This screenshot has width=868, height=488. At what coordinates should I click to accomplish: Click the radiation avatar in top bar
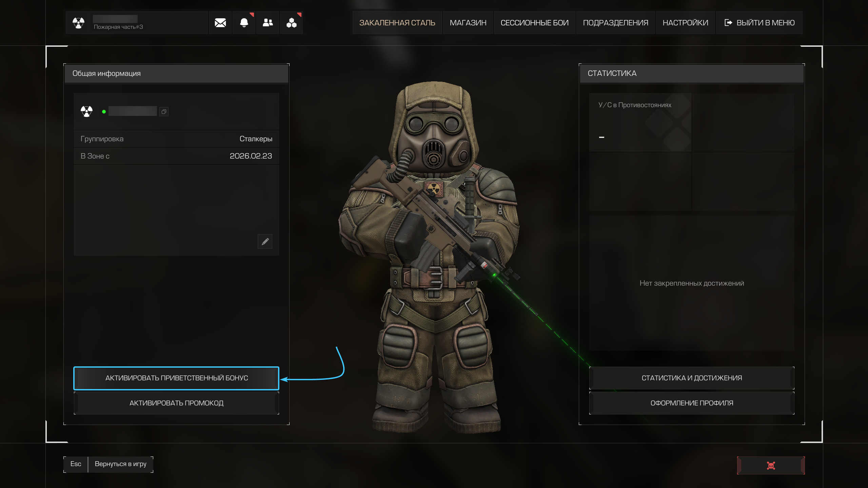78,23
